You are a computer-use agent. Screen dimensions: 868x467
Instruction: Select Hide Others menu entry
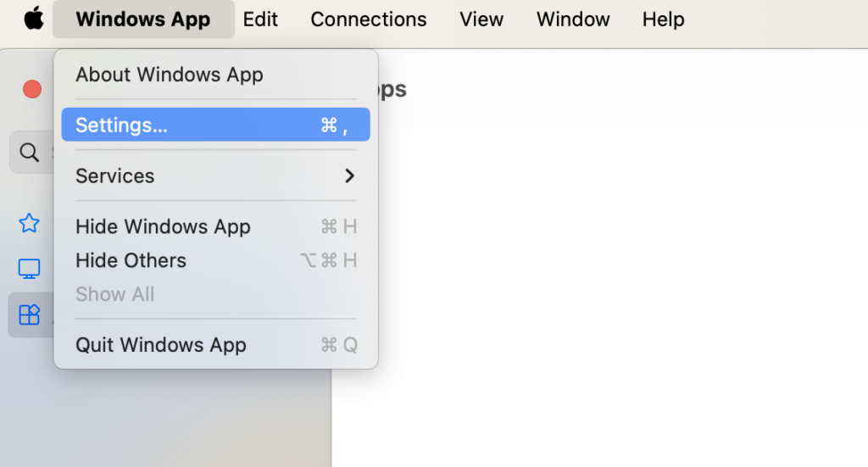pyautogui.click(x=216, y=260)
